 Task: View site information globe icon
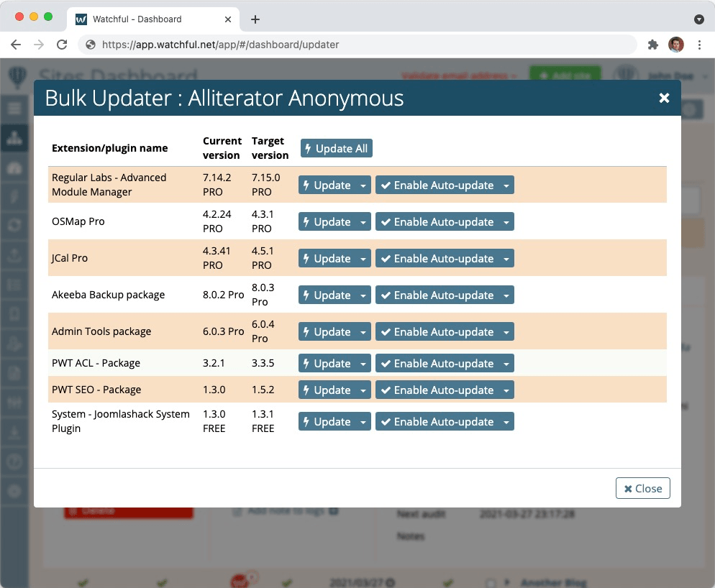click(91, 45)
